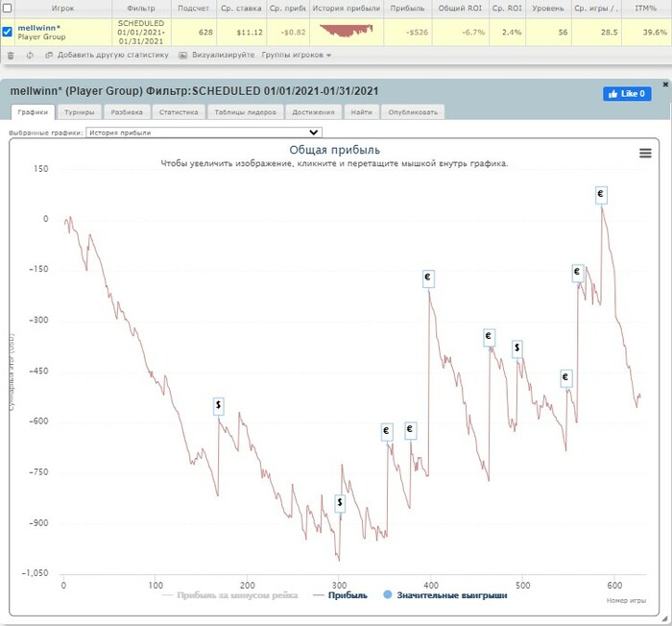The image size is (672, 626).
Task: Sort by the Ср. ставка column header
Action: pyautogui.click(x=241, y=8)
